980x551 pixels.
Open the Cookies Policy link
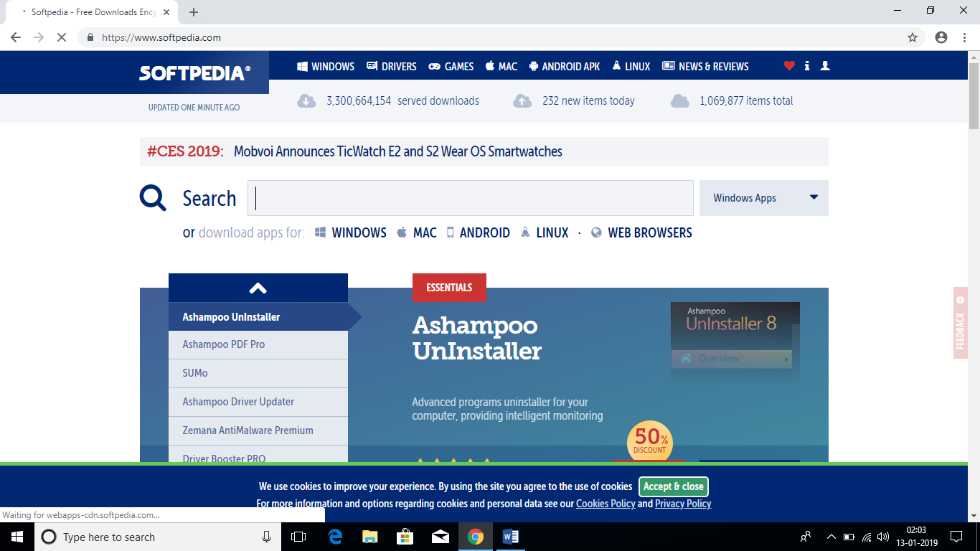pyautogui.click(x=606, y=504)
